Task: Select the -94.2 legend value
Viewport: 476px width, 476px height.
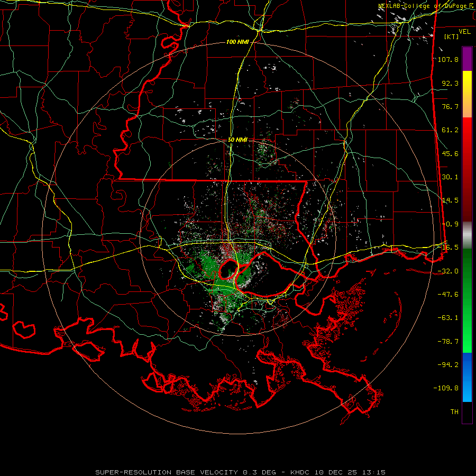Action: [448, 365]
